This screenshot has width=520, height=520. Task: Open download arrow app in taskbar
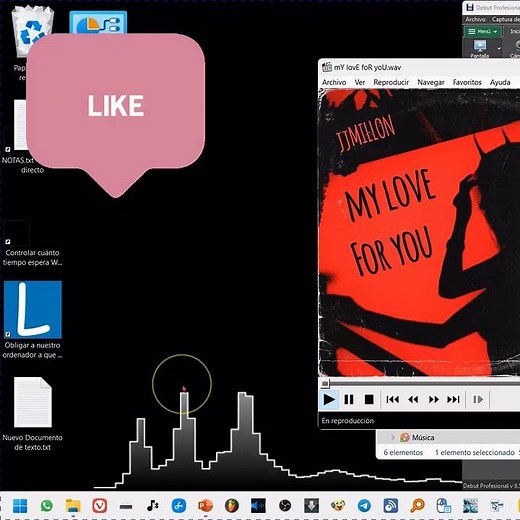[311, 506]
